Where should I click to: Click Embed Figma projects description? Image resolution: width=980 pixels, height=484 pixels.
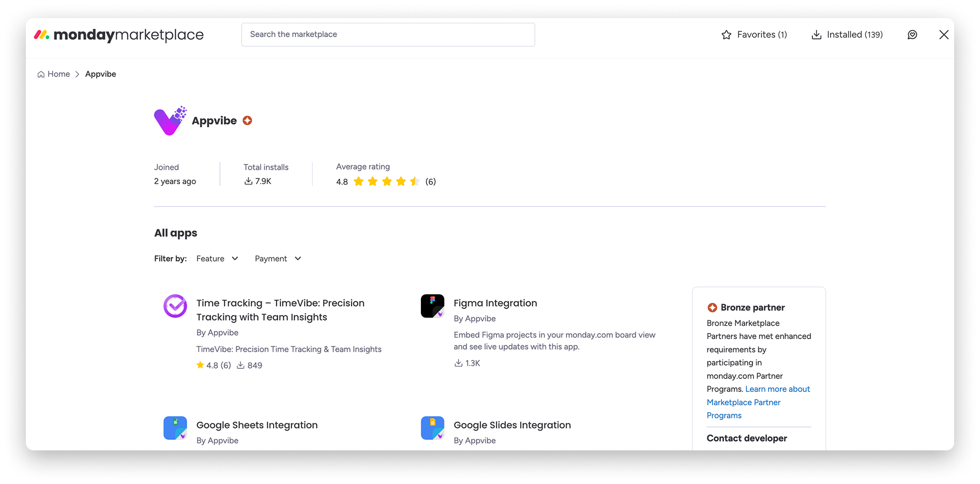(x=554, y=341)
